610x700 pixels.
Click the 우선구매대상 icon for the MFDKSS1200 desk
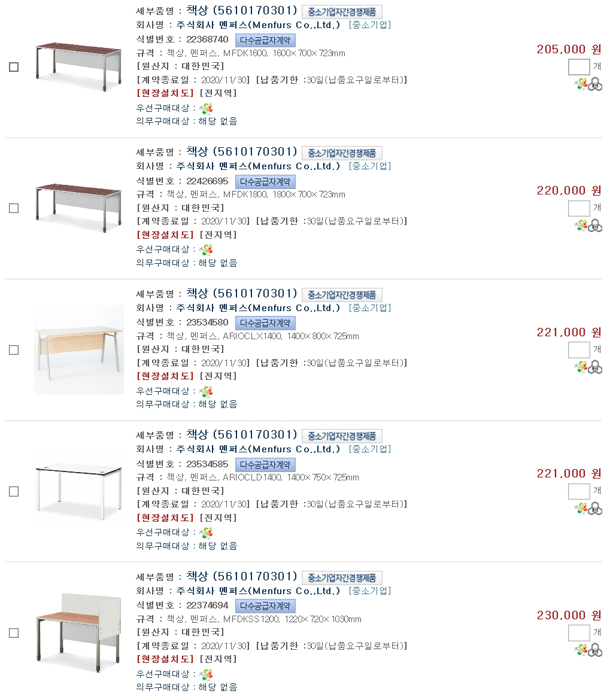point(206,674)
